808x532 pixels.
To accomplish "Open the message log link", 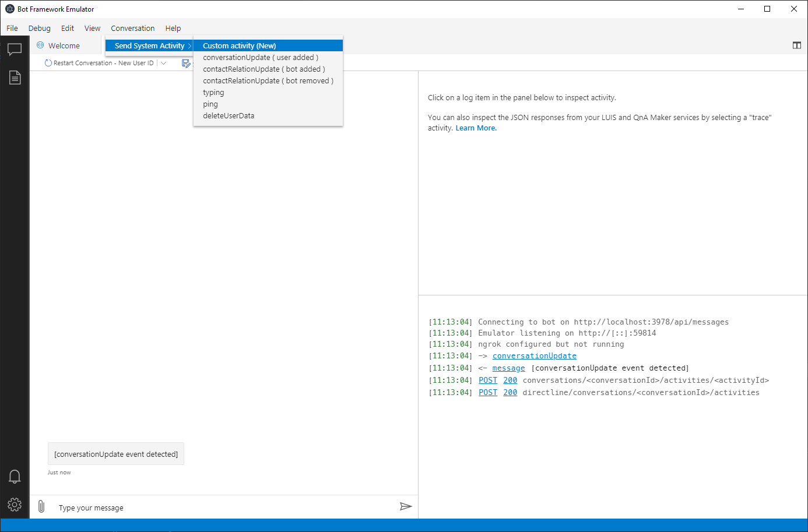I will point(509,368).
